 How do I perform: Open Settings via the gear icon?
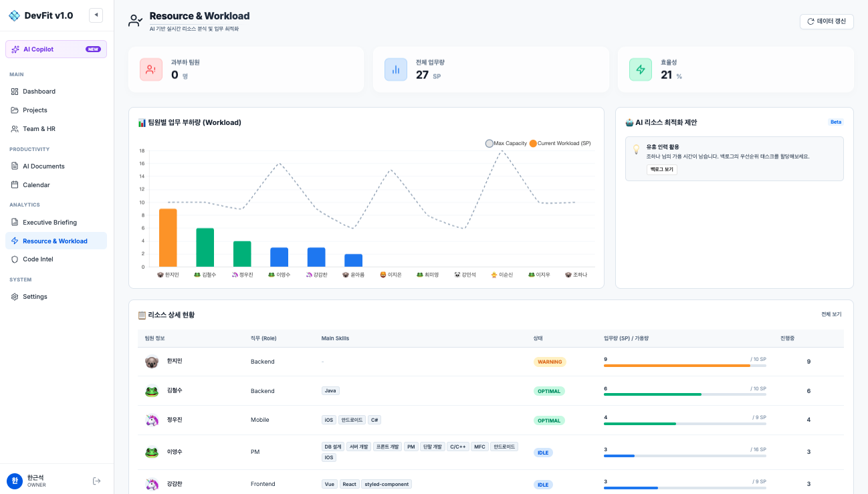click(x=13, y=296)
